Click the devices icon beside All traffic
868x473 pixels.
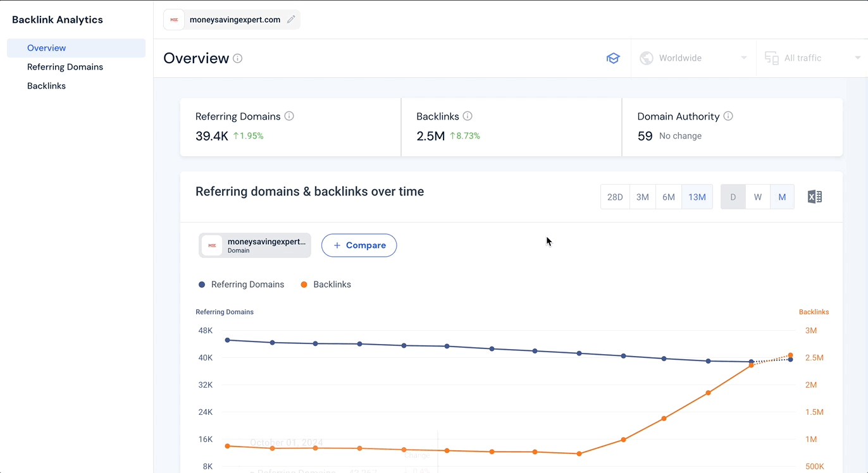tap(772, 58)
